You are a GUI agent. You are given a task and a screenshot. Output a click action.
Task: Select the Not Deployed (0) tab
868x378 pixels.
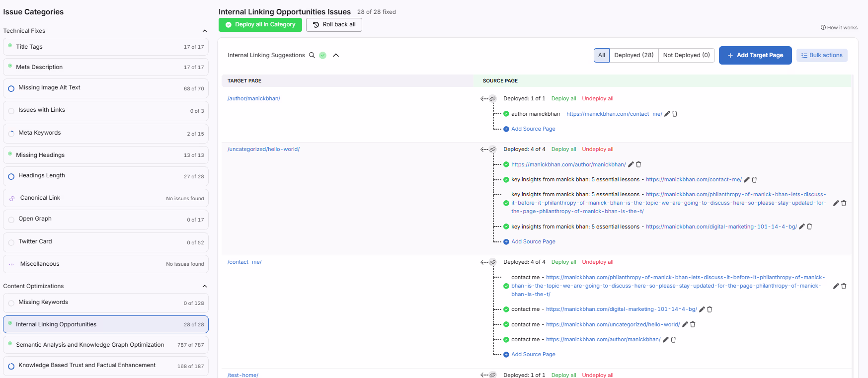click(x=686, y=55)
